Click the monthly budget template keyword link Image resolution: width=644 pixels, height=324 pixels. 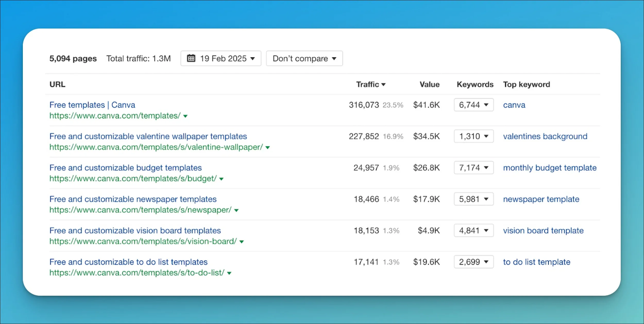(550, 168)
